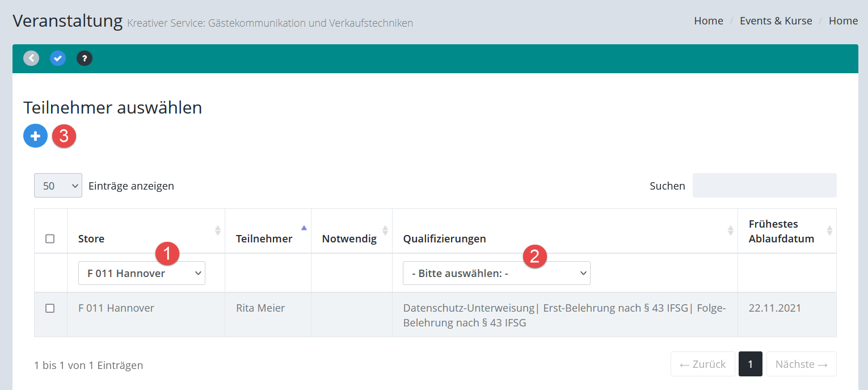
Task: Sort by Qualifizierungen column sort icon
Action: tap(731, 230)
